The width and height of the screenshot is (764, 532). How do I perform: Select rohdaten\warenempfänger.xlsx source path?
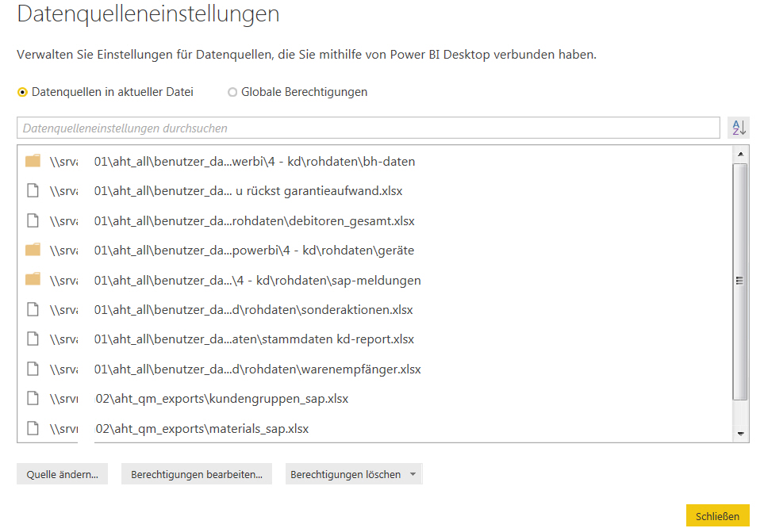click(x=236, y=369)
